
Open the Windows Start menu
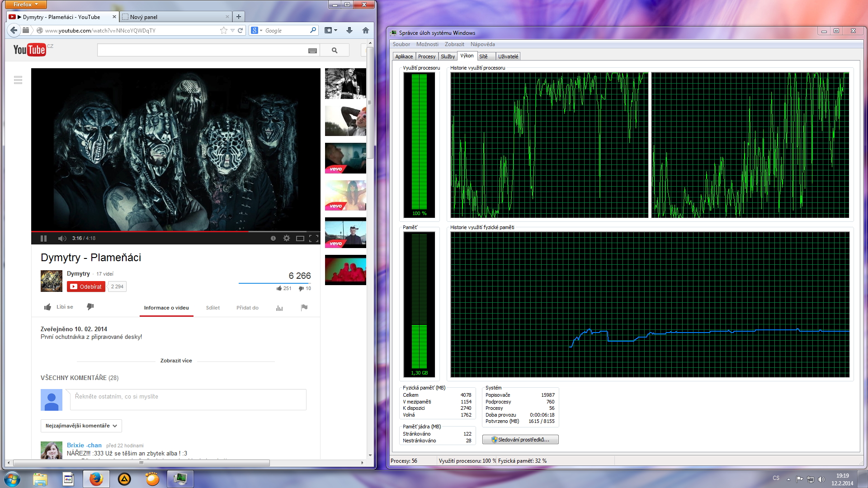12,479
